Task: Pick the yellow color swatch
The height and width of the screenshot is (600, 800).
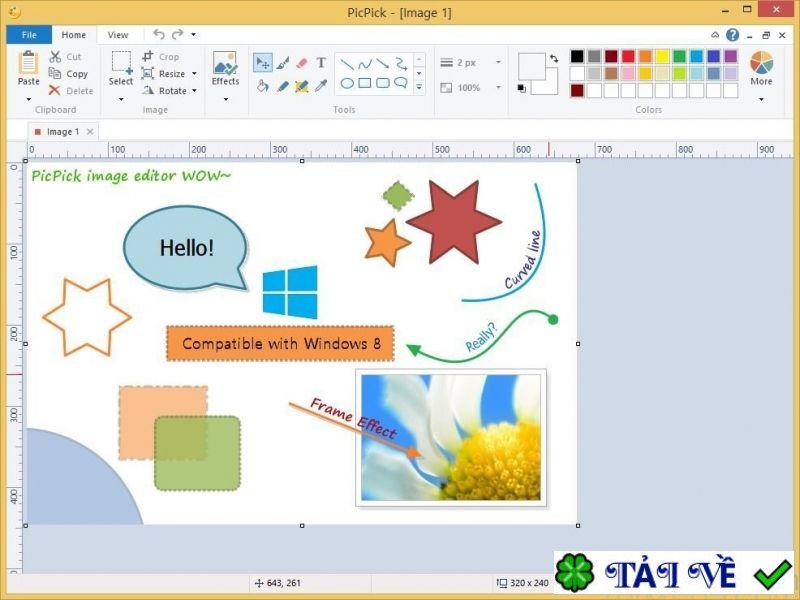Action: tap(662, 57)
